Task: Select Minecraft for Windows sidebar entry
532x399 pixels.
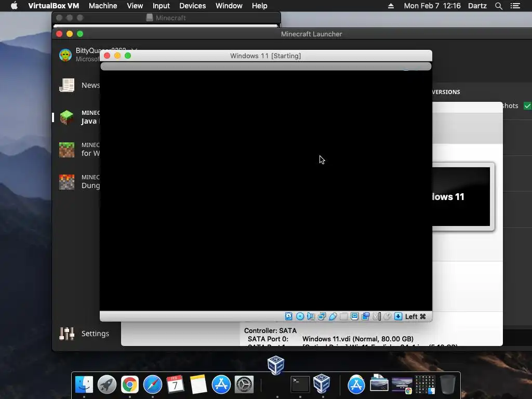Action: point(79,149)
